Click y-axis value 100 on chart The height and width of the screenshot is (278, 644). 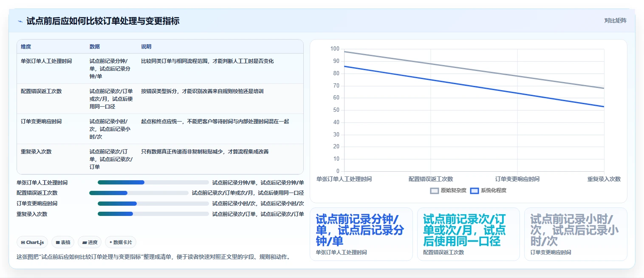click(335, 49)
